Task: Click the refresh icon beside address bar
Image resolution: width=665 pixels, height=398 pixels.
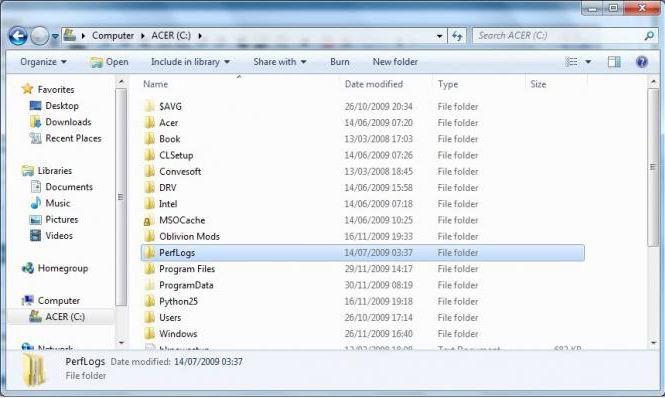Action: click(457, 36)
